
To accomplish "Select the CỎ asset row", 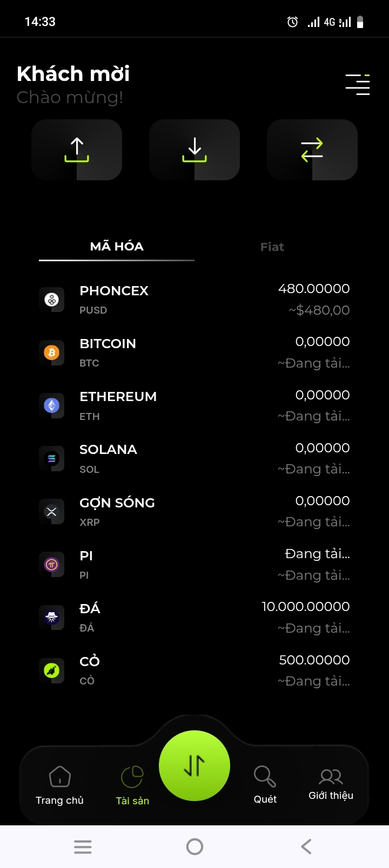I will point(194,670).
